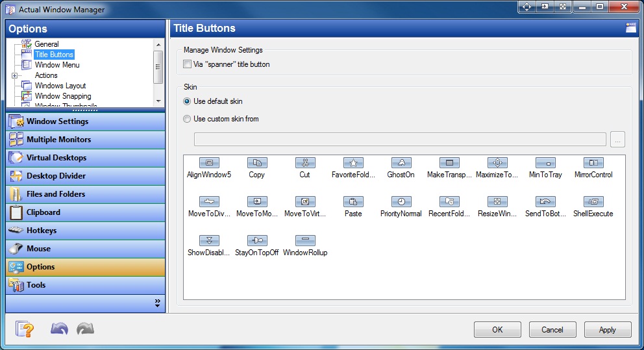Viewport: 644px width, 350px height.
Task: Select the WindowRollup button icon
Action: point(305,240)
